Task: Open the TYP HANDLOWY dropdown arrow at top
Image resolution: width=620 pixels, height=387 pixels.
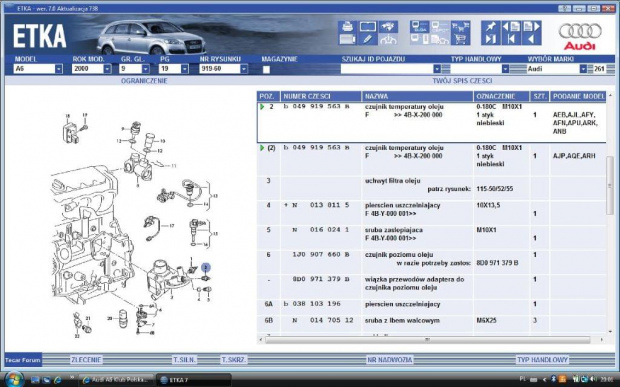Action: pos(505,69)
